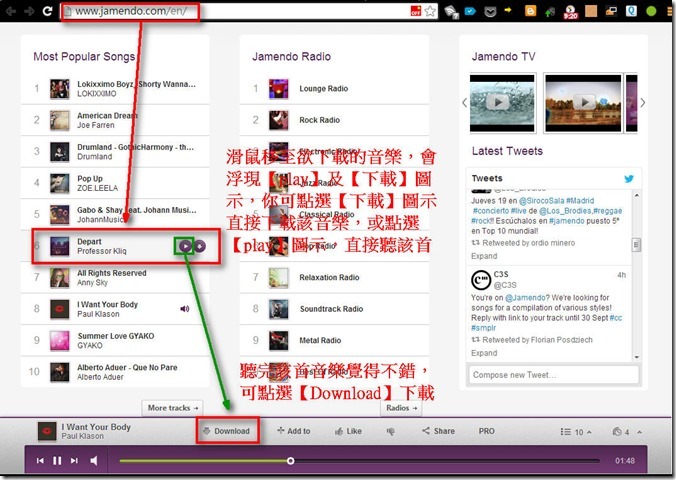Click the browser back arrow
Screen dimensions: 676x480
[x=11, y=11]
